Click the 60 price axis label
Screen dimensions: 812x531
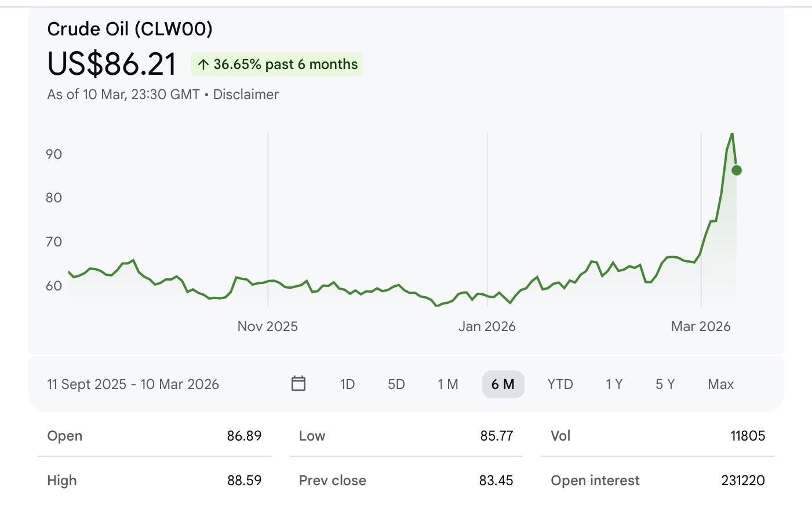click(54, 286)
